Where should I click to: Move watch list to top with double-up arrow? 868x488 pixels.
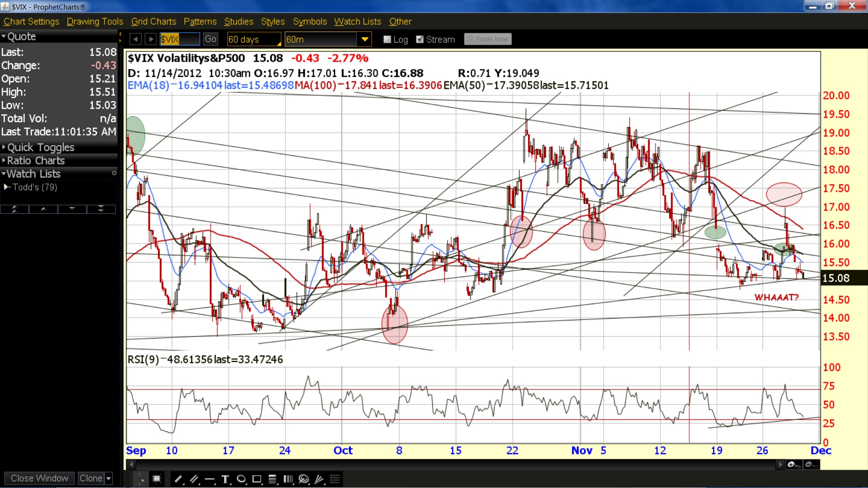(x=14, y=209)
